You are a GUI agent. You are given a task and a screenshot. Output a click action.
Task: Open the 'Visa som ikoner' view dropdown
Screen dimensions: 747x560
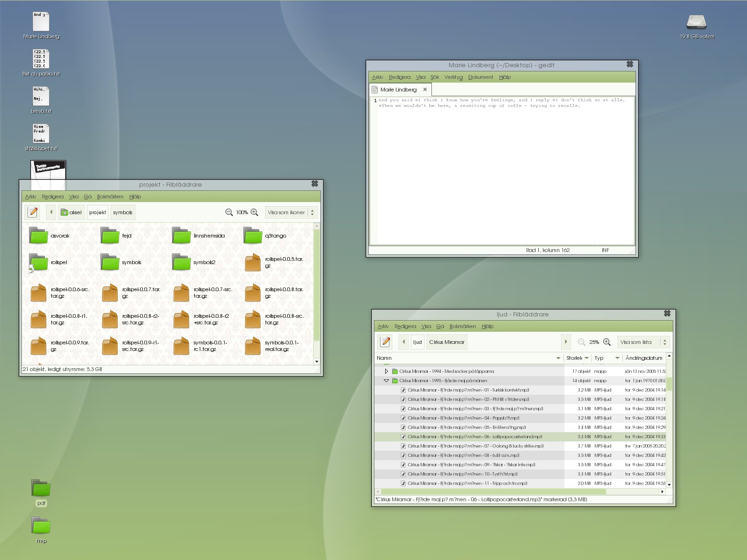pyautogui.click(x=291, y=212)
